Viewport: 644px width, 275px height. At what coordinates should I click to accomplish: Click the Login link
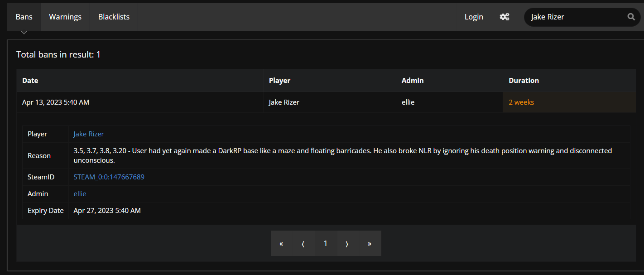tap(474, 17)
